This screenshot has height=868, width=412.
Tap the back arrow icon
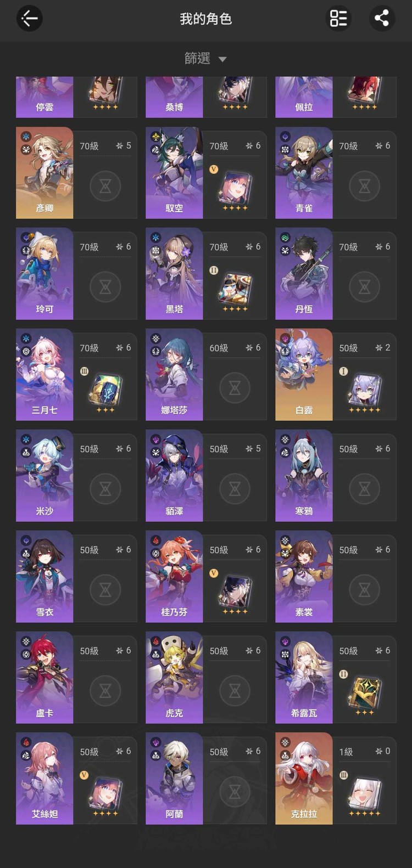[29, 18]
